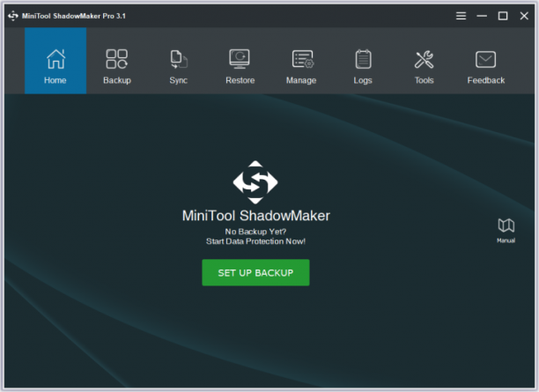Click 'Start Data Protection Now!' text
The height and width of the screenshot is (392, 539).
pos(255,241)
